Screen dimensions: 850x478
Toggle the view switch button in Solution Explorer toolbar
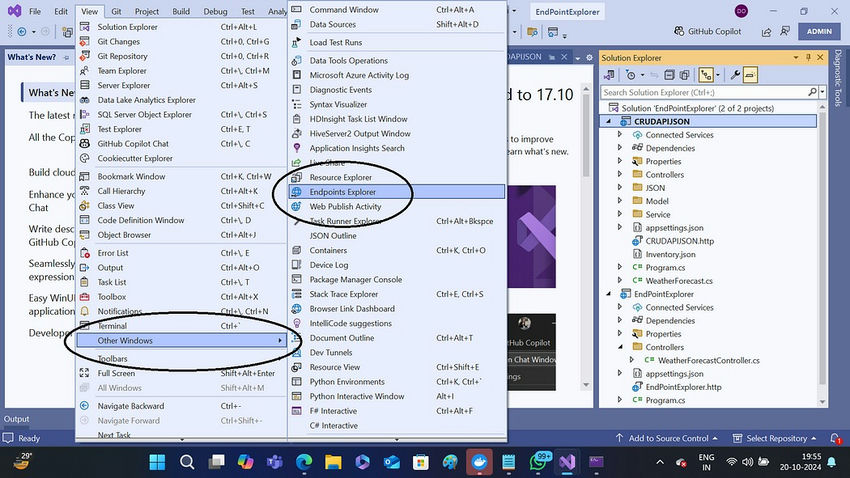(x=706, y=75)
